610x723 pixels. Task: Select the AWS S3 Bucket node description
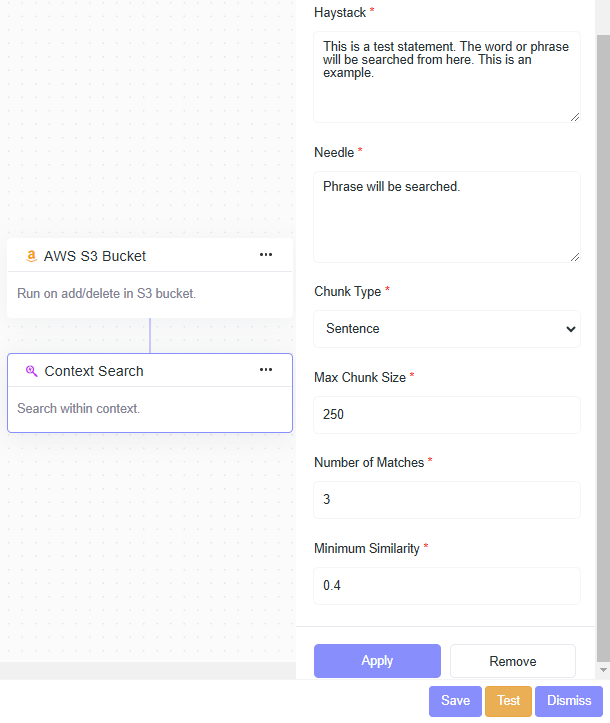pos(107,294)
